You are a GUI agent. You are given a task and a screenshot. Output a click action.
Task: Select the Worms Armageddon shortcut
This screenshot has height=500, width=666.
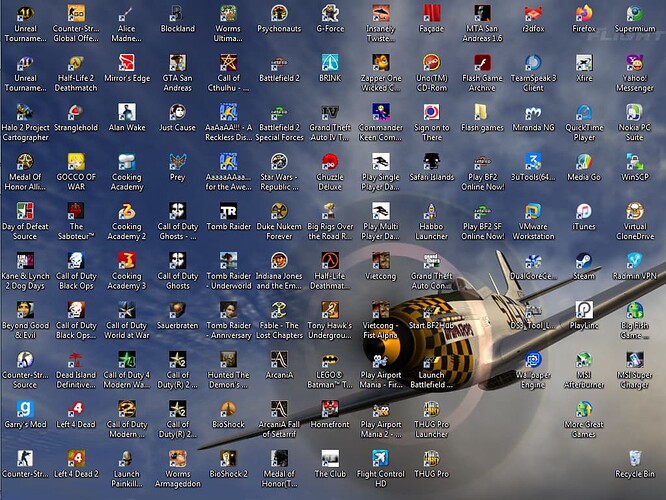(178, 469)
